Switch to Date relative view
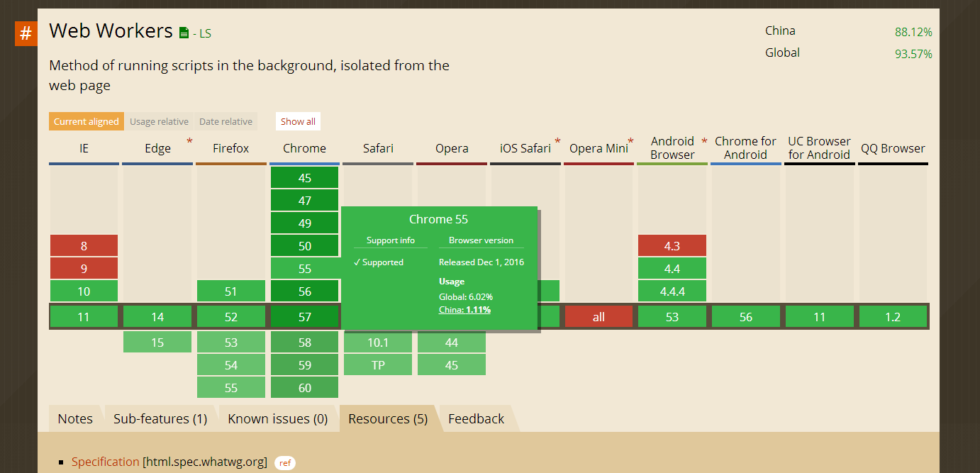The image size is (980, 473). [x=225, y=121]
